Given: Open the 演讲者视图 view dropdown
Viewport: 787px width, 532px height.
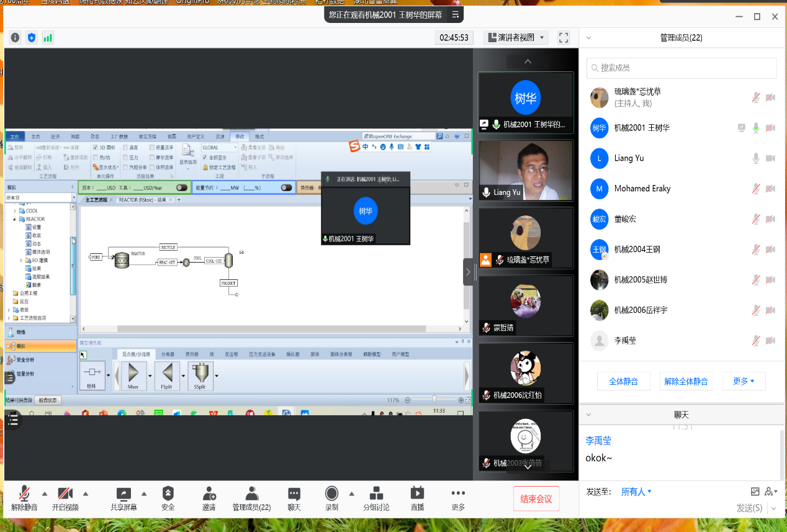Looking at the screenshot, I should click(515, 37).
